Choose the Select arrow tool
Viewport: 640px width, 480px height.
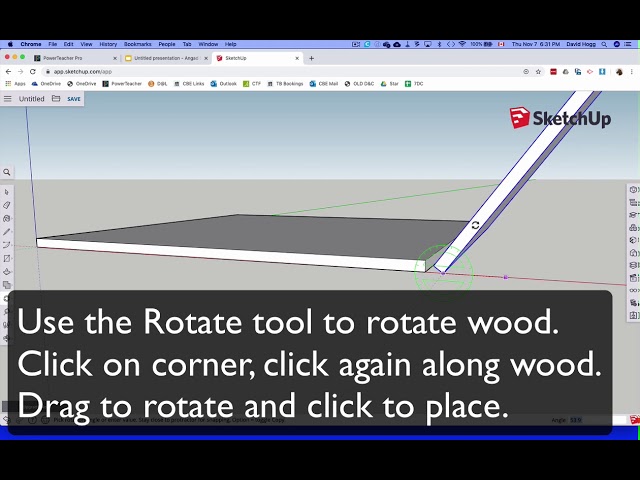tap(7, 192)
